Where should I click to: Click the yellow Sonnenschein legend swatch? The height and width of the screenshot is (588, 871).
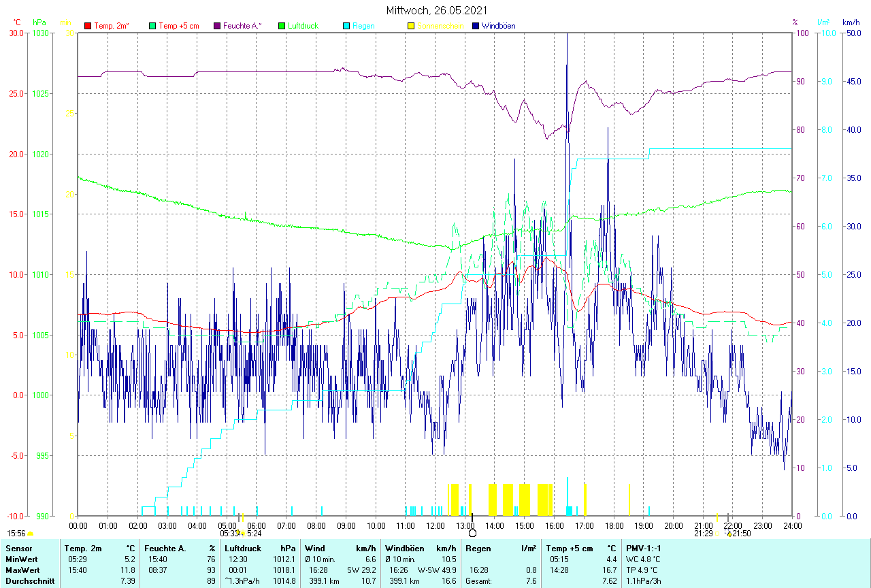point(411,26)
